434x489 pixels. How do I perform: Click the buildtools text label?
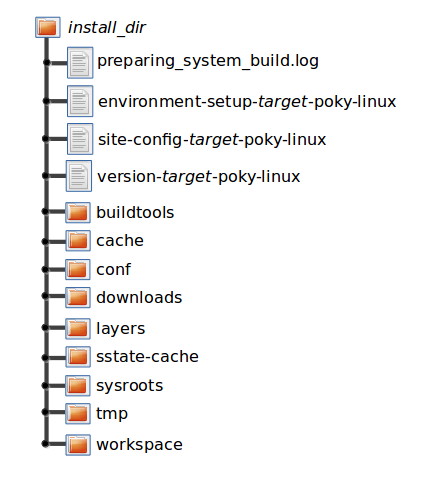135,212
